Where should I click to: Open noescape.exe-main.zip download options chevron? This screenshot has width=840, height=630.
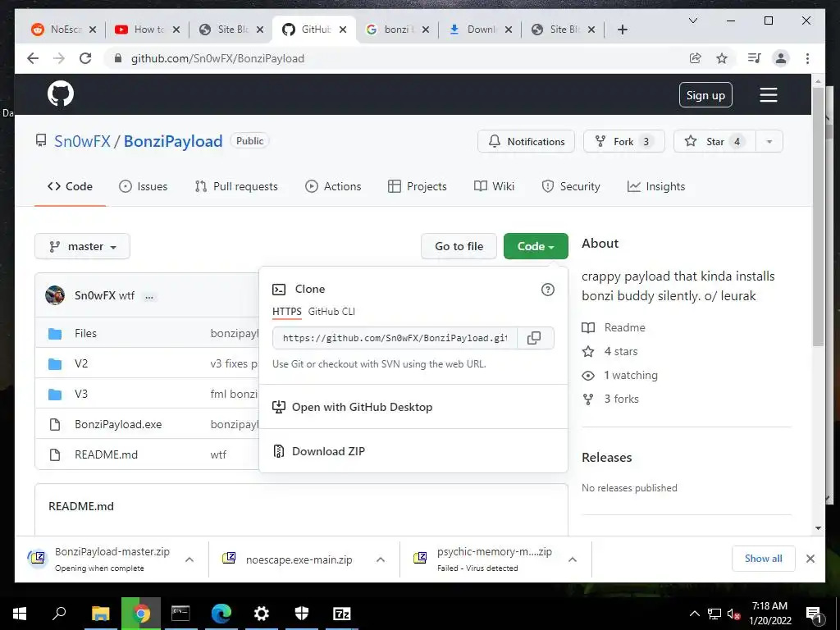pyautogui.click(x=381, y=559)
